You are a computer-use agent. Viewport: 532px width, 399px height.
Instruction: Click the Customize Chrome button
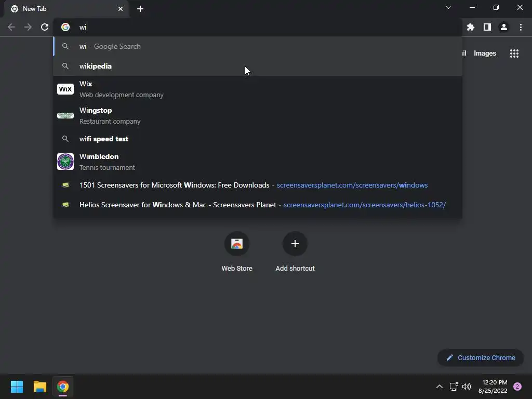pos(481,357)
